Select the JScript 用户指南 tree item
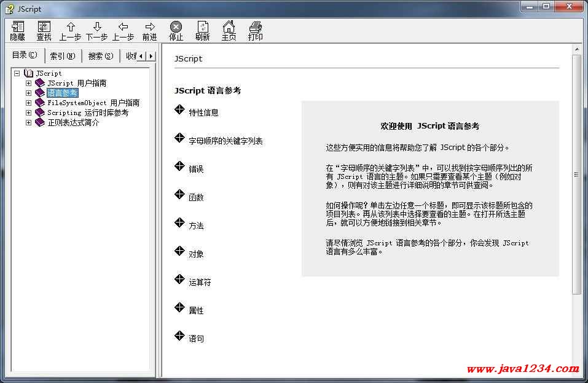Screen dimensions: 588x383 click(x=77, y=83)
